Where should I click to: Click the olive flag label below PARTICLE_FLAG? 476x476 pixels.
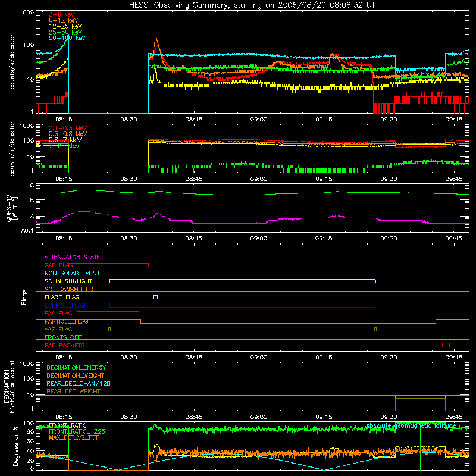click(58, 329)
